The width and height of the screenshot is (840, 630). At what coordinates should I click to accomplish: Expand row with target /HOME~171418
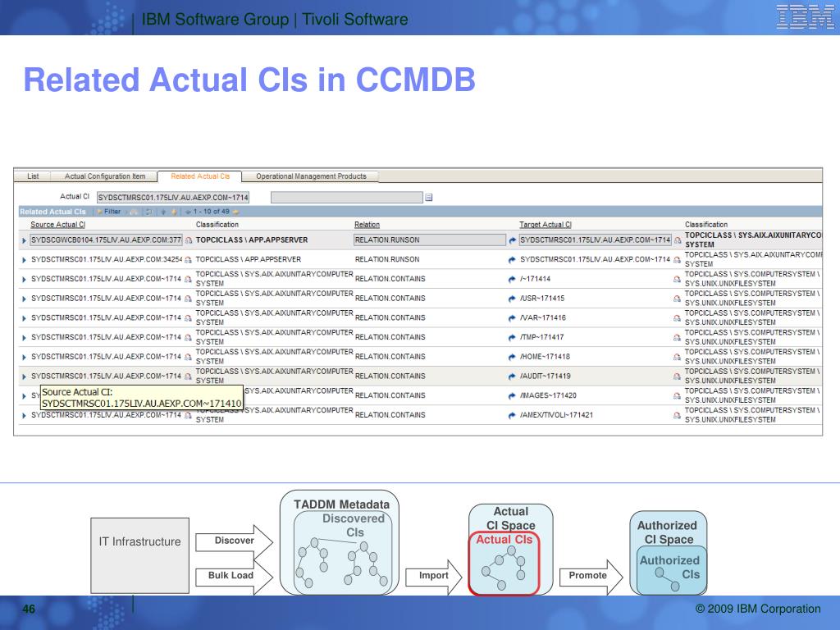pyautogui.click(x=24, y=357)
